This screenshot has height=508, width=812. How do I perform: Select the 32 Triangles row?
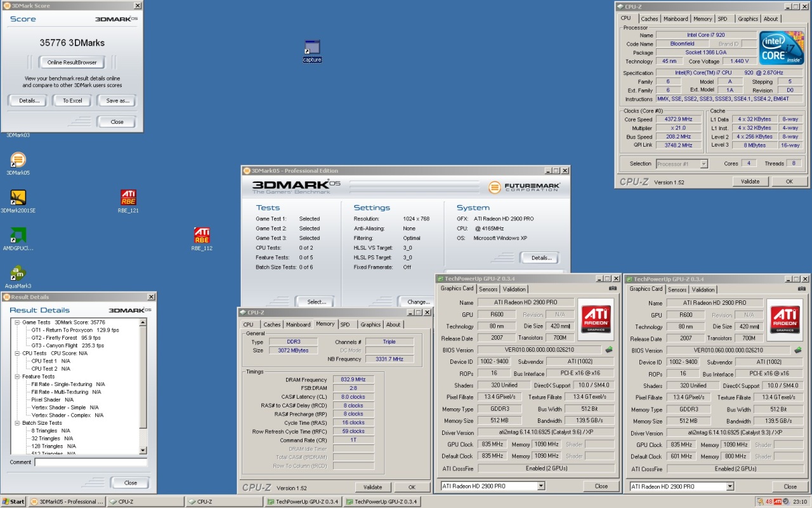coord(52,438)
